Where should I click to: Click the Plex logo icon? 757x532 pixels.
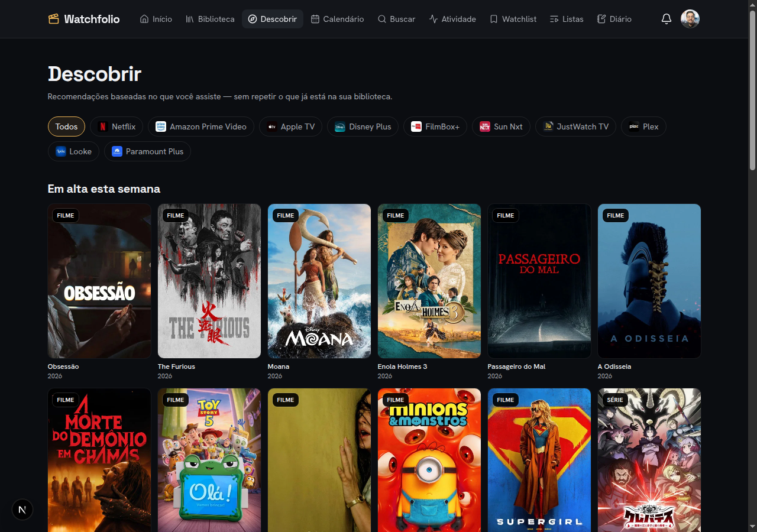click(634, 126)
